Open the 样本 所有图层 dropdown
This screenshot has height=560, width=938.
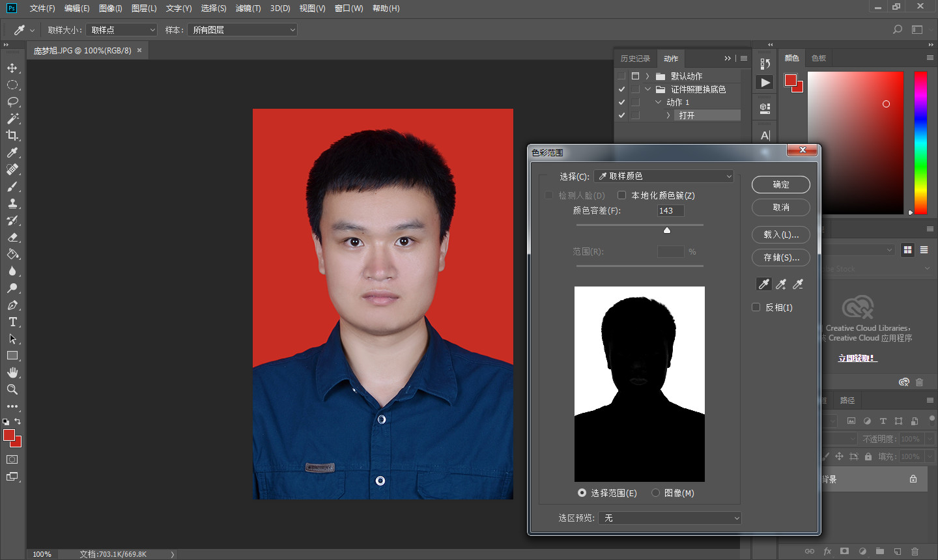click(242, 30)
